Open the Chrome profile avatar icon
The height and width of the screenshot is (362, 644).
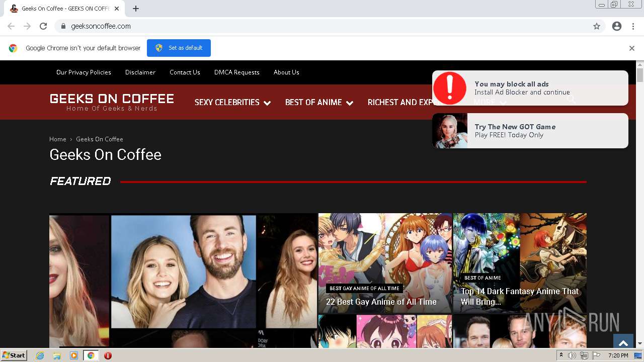click(617, 26)
